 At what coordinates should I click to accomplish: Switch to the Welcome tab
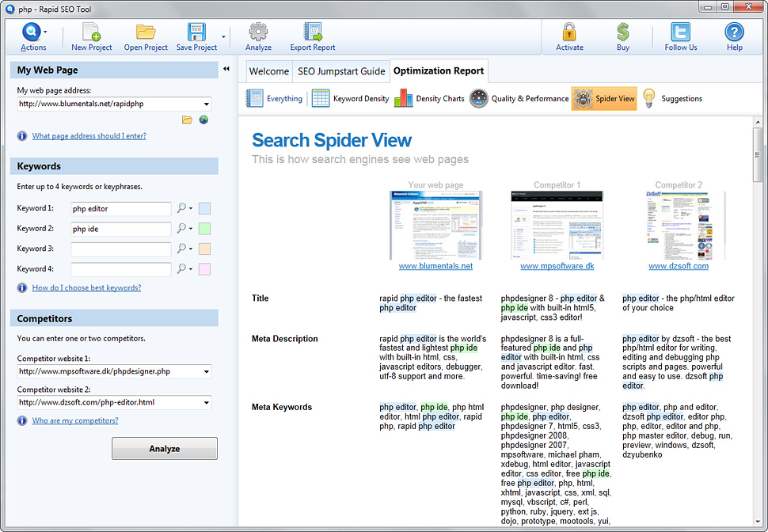[x=269, y=71]
